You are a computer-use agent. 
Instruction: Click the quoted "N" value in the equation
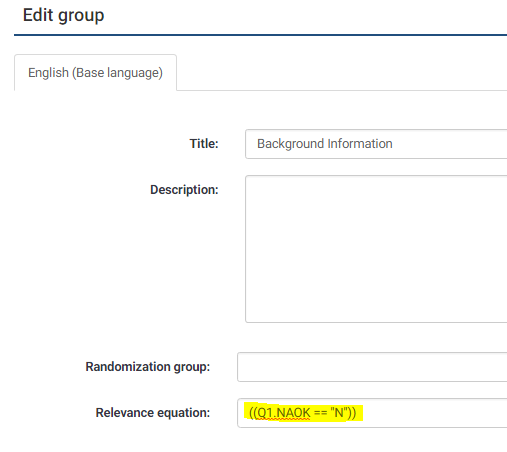coord(339,413)
